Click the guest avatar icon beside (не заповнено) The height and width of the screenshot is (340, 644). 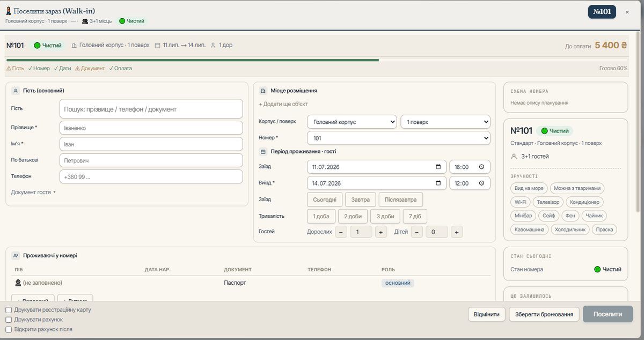pyautogui.click(x=18, y=283)
